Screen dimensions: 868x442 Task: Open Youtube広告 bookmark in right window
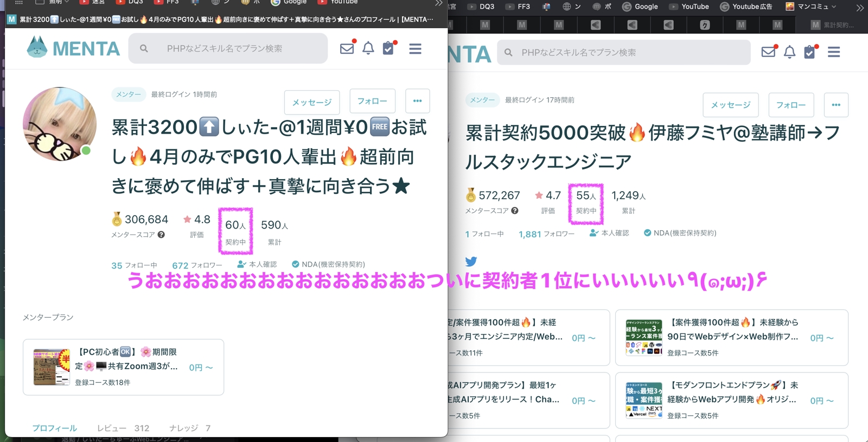[x=746, y=7]
